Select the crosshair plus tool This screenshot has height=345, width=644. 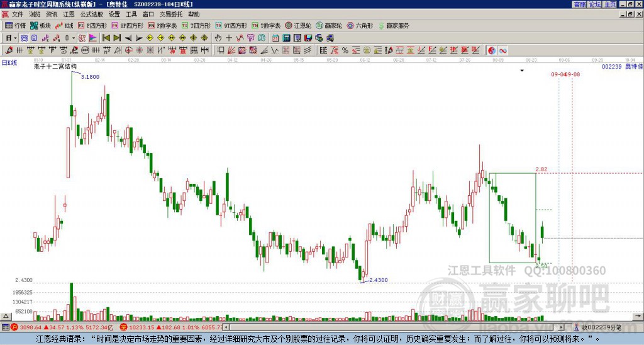click(229, 38)
